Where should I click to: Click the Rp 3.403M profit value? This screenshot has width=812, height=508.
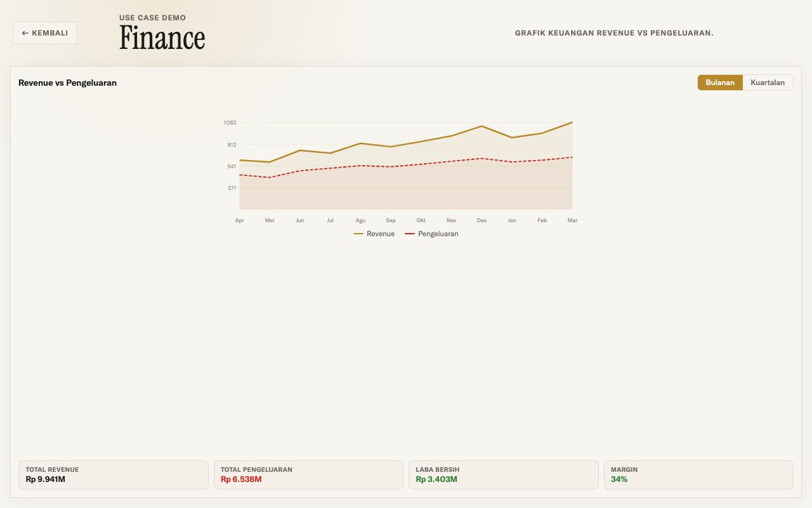click(436, 479)
